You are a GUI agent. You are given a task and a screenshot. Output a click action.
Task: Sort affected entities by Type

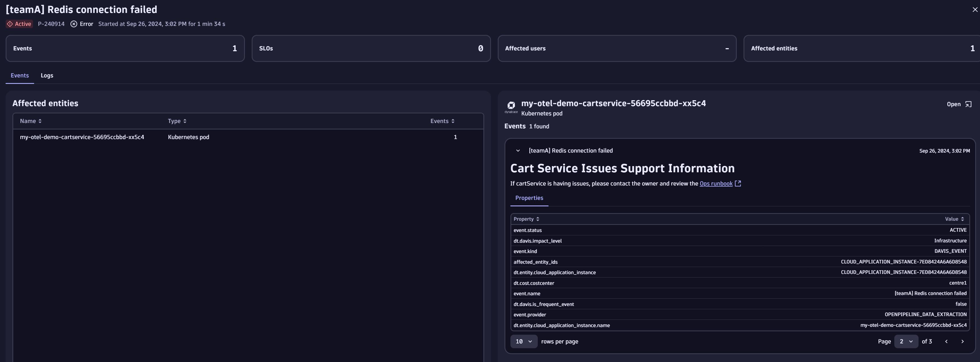(177, 121)
